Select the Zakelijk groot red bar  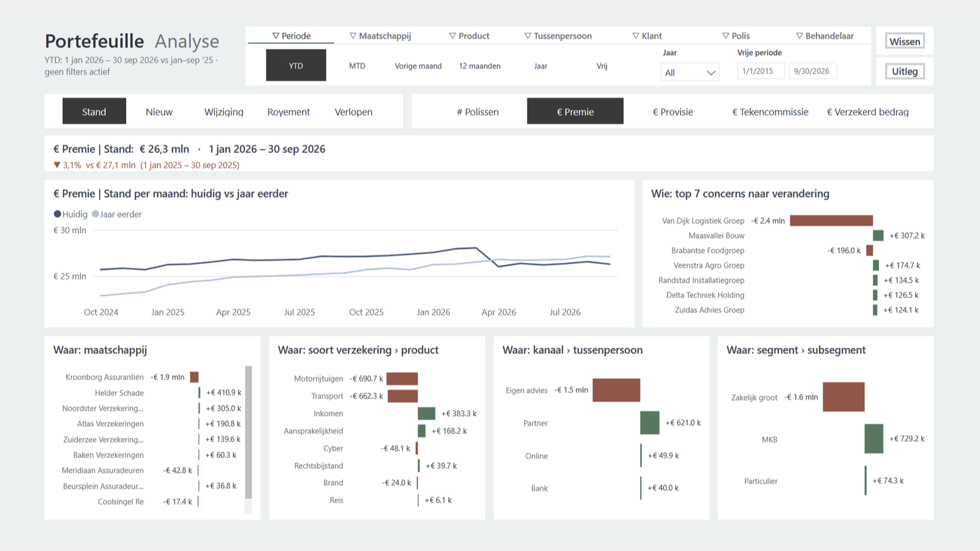[843, 397]
